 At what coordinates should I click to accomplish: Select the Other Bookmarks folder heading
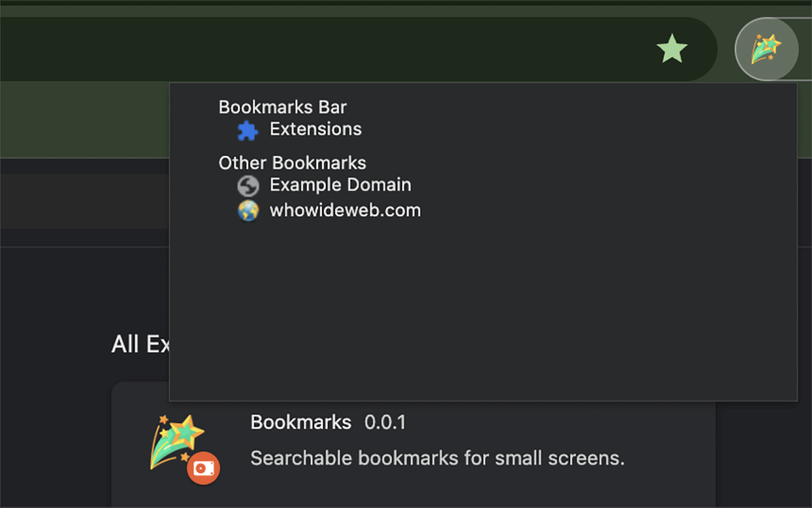[292, 163]
